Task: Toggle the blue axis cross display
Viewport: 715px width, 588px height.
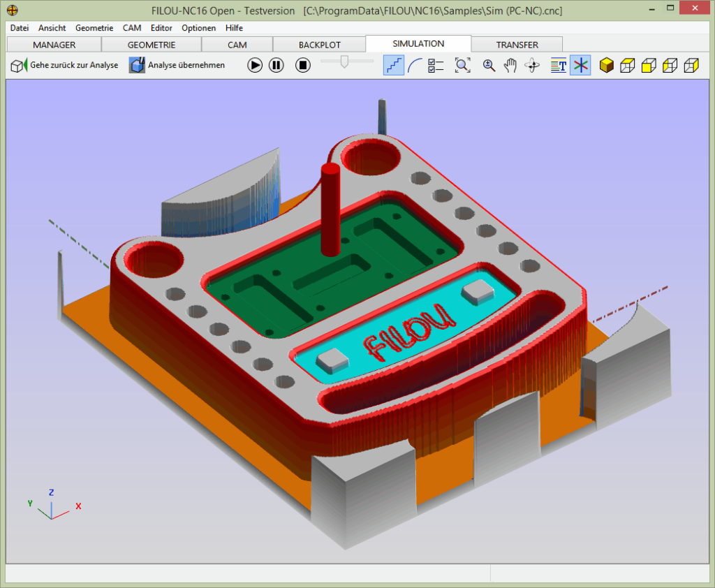Action: (580, 65)
